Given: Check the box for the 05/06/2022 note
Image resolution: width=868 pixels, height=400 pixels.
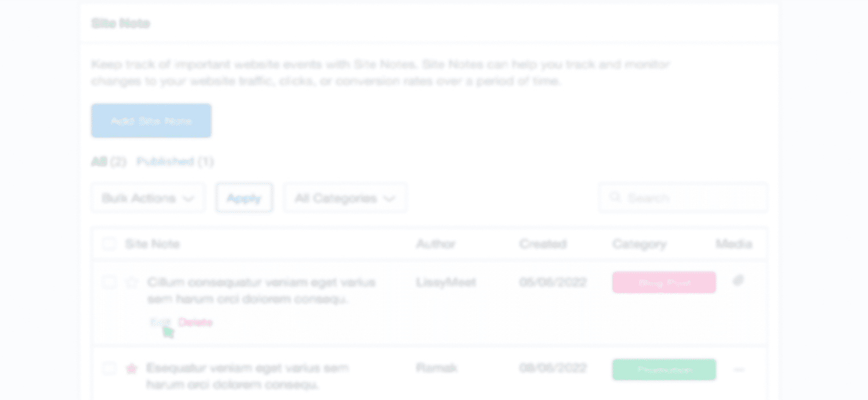Looking at the screenshot, I should point(109,282).
